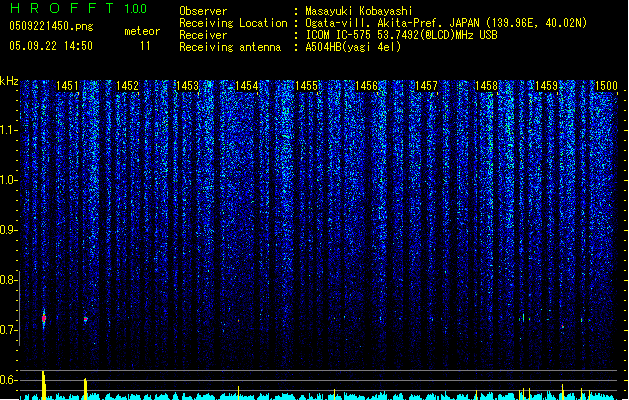Click the red meteor echo after the 1451 marker
The image size is (629, 400).
coord(85,319)
